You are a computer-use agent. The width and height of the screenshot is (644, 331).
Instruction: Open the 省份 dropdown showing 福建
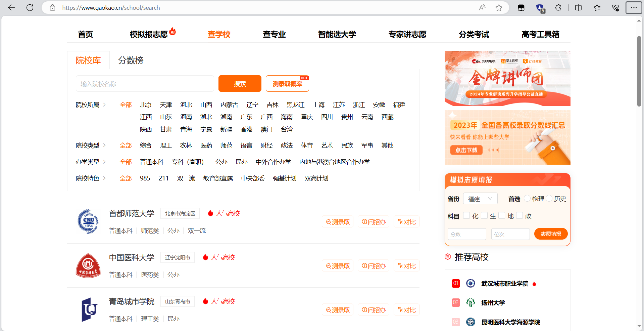point(480,199)
